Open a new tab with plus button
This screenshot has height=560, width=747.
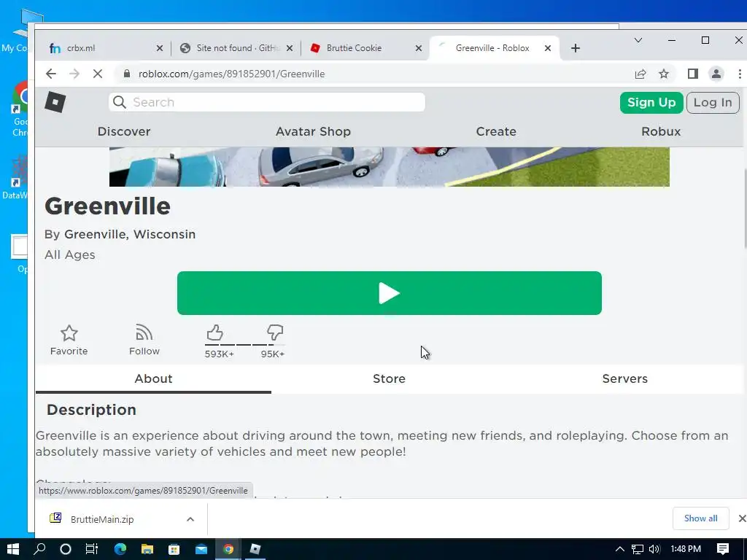point(576,48)
